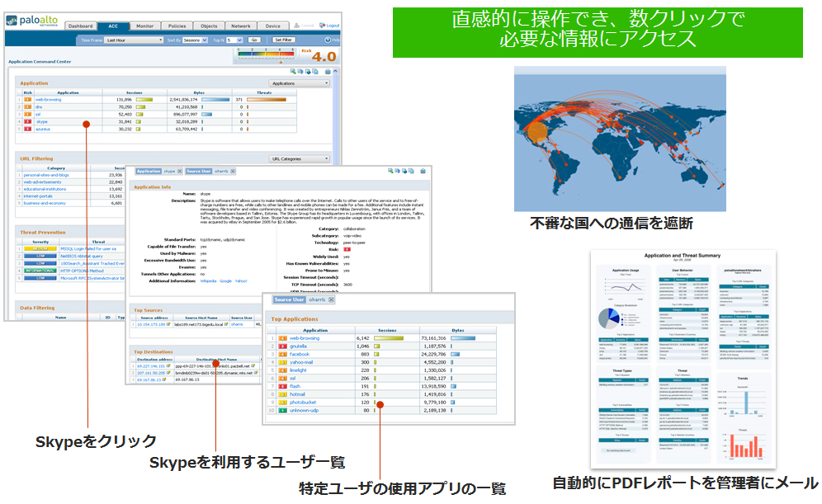Click the business-and-economy category link

(x=45, y=203)
